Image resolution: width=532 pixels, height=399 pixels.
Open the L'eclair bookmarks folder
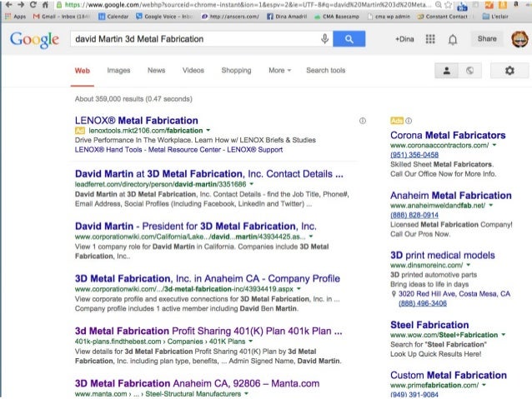tap(495, 17)
